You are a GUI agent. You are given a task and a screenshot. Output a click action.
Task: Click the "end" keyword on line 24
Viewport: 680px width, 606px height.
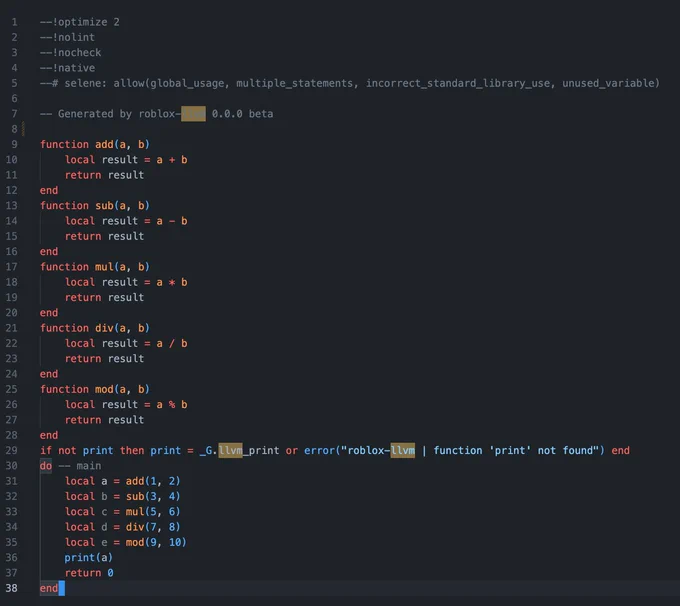(49, 374)
